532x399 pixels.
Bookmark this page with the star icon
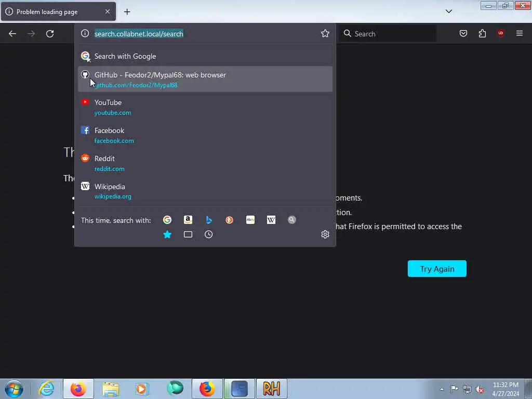click(325, 33)
